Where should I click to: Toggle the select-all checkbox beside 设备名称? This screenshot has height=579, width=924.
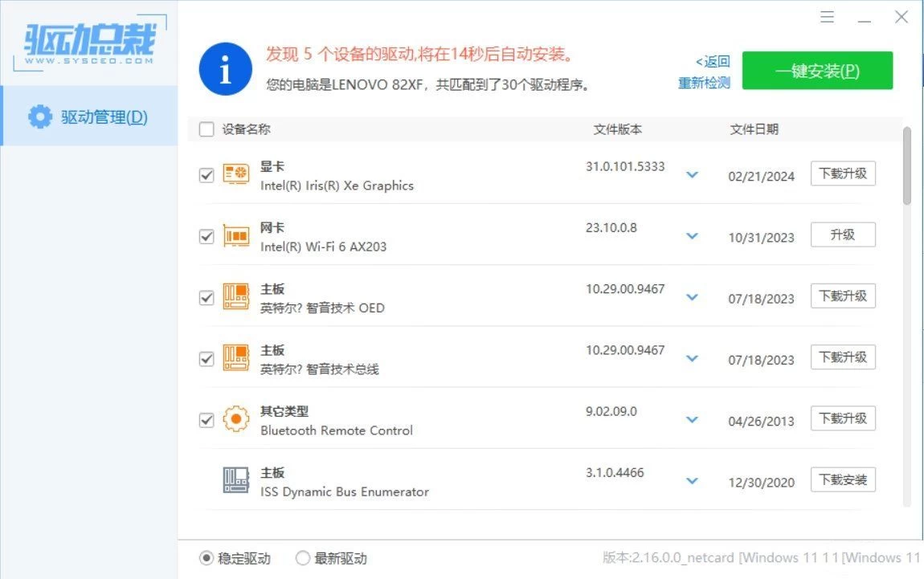pyautogui.click(x=206, y=129)
